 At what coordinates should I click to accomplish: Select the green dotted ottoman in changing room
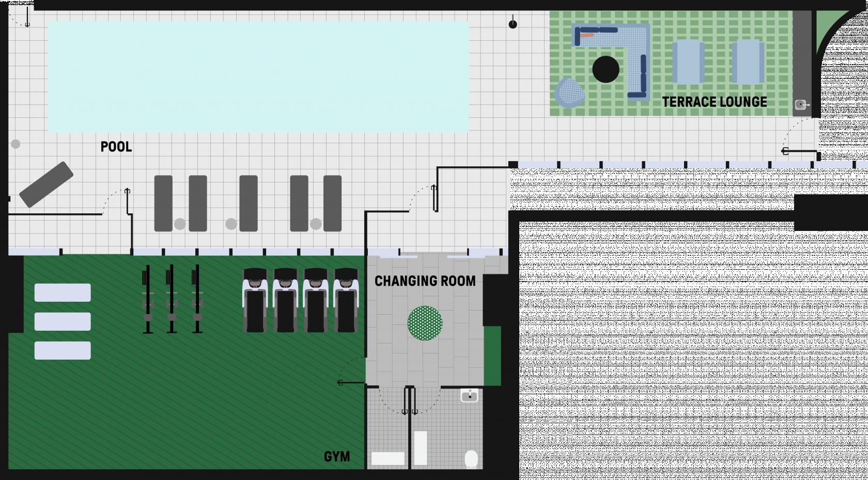[425, 323]
